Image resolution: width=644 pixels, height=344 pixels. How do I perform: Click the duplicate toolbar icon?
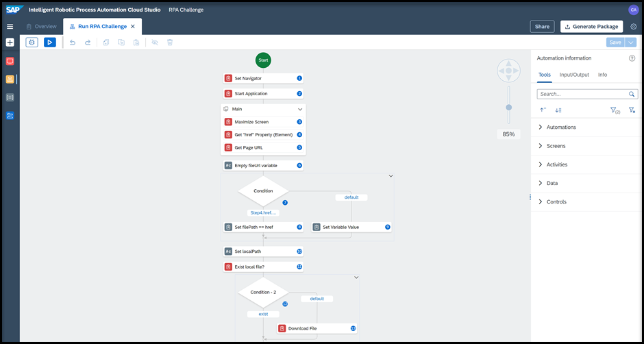(x=121, y=42)
